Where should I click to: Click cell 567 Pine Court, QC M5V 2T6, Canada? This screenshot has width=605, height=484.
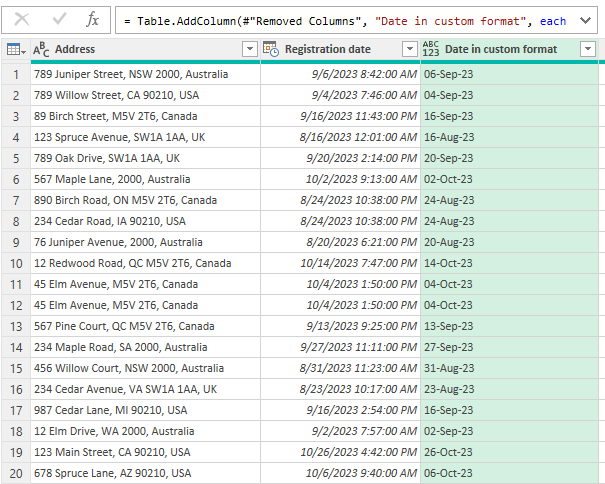coord(145,326)
